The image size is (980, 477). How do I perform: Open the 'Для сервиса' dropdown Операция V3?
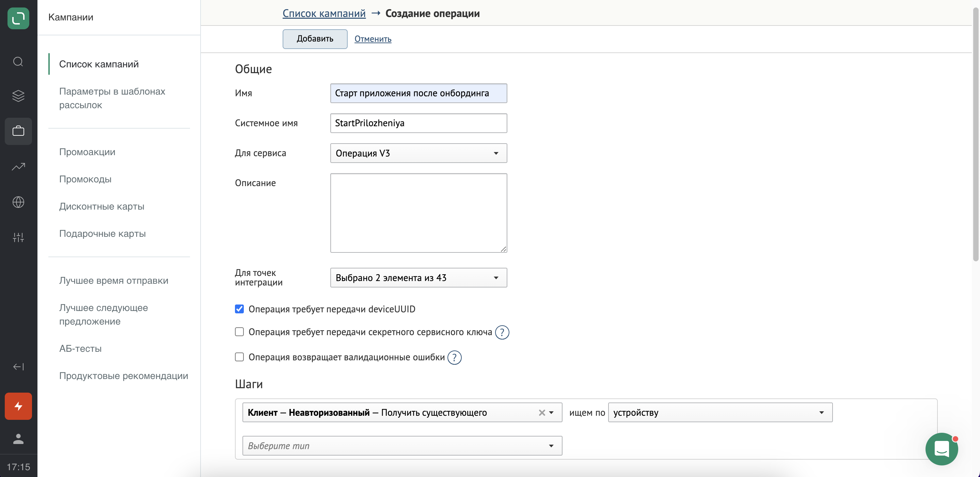click(418, 153)
